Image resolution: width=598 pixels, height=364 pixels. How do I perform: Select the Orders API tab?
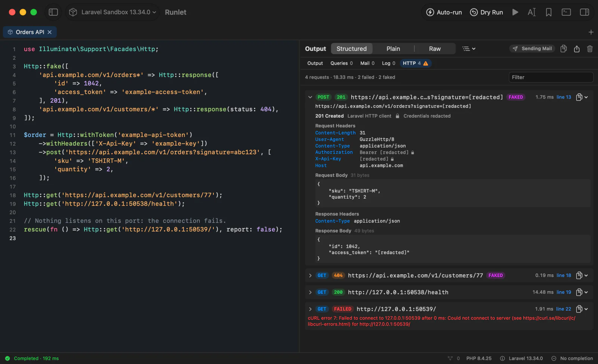pos(30,32)
